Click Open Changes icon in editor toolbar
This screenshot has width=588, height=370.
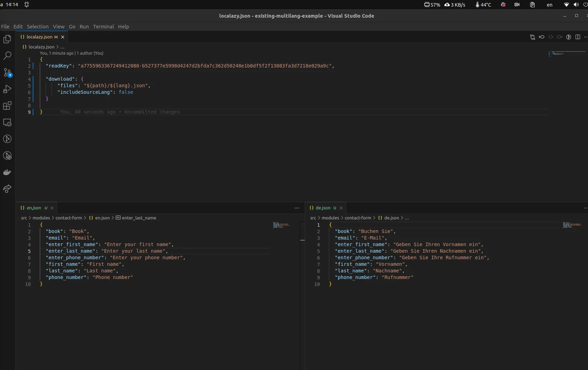(x=532, y=37)
